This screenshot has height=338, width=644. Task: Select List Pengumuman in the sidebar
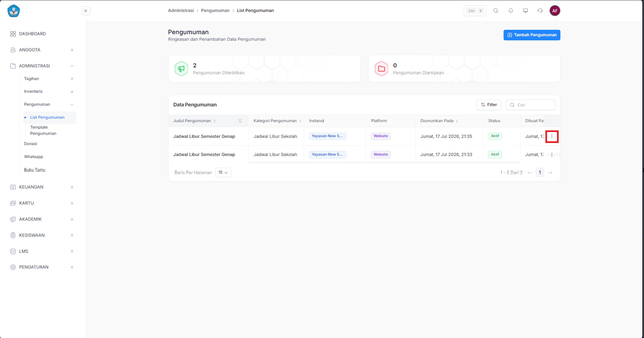click(50, 117)
